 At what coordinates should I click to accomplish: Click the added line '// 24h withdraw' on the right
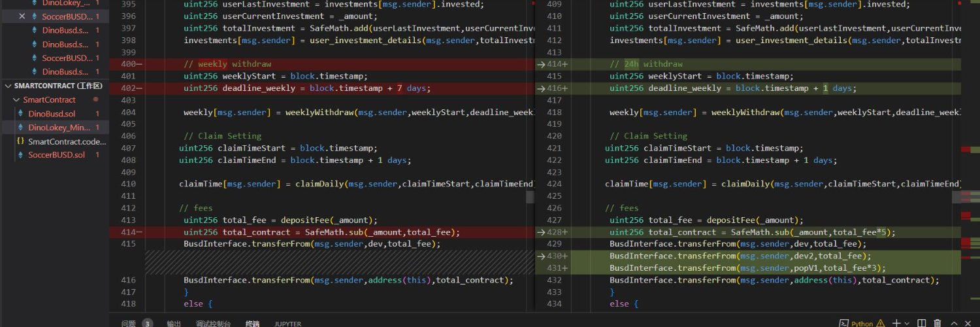coord(645,64)
